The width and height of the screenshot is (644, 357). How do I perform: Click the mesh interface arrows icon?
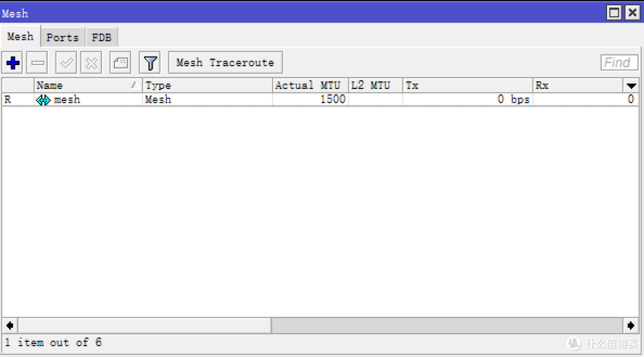pyautogui.click(x=44, y=100)
